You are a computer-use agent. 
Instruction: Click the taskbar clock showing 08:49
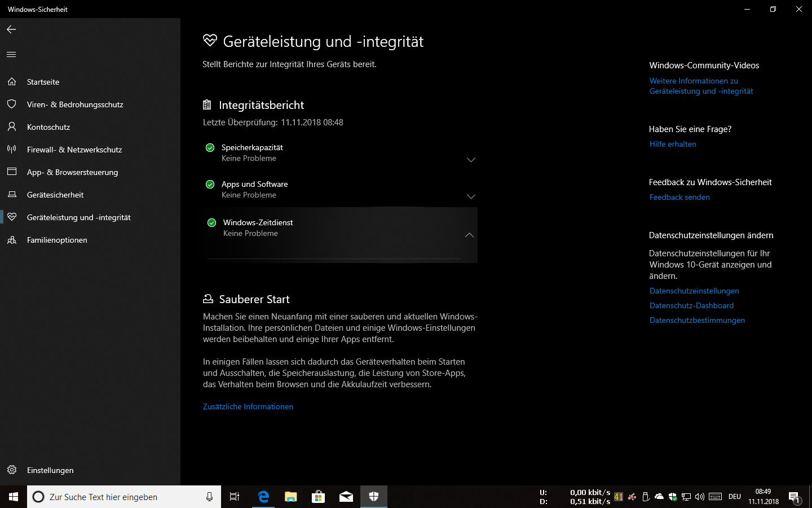(x=764, y=497)
